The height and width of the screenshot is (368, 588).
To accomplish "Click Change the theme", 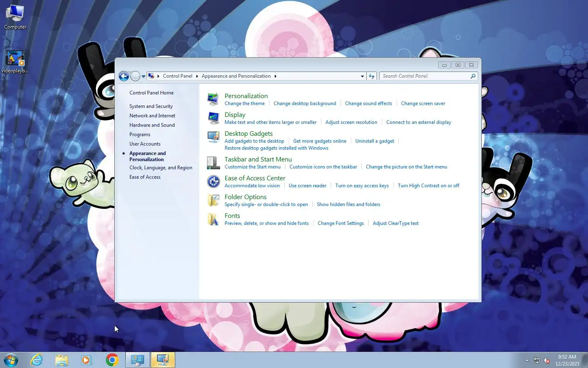I will tap(245, 103).
